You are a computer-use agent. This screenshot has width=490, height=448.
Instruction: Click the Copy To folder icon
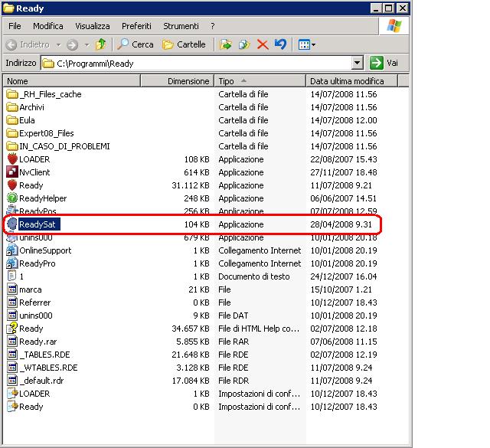click(x=244, y=44)
